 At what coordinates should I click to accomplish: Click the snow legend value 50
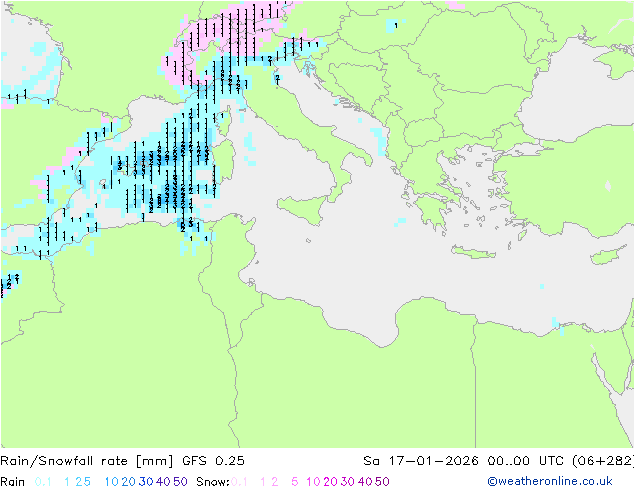[x=382, y=482]
